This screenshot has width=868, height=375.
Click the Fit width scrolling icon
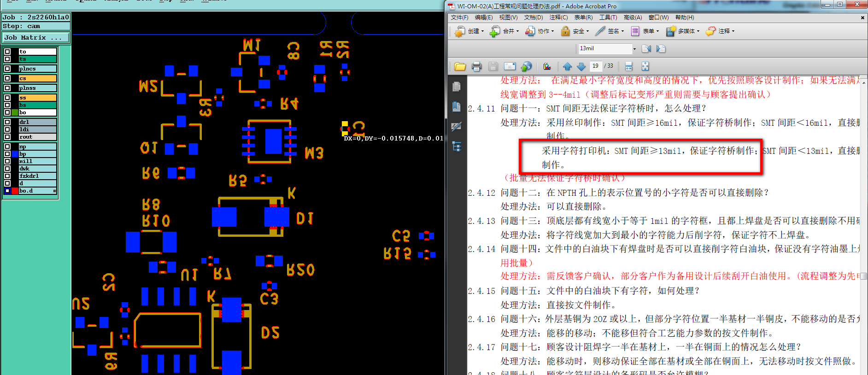coord(628,66)
